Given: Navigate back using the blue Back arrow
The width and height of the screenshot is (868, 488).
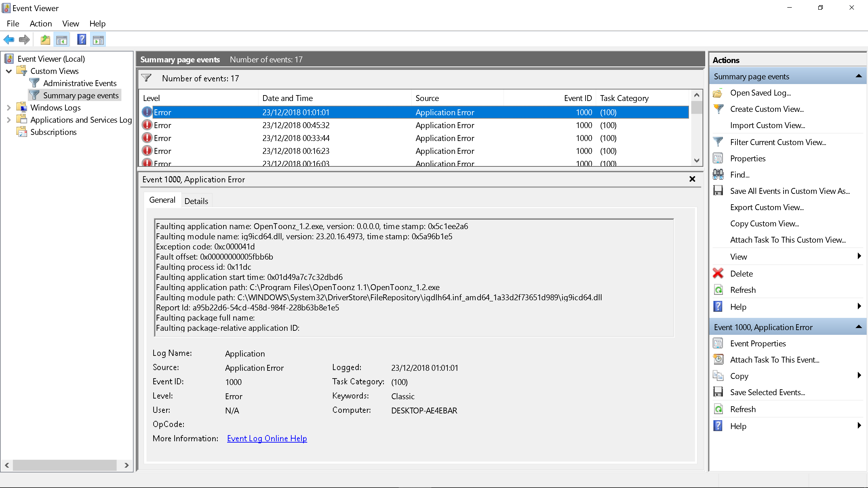Looking at the screenshot, I should click(x=8, y=39).
